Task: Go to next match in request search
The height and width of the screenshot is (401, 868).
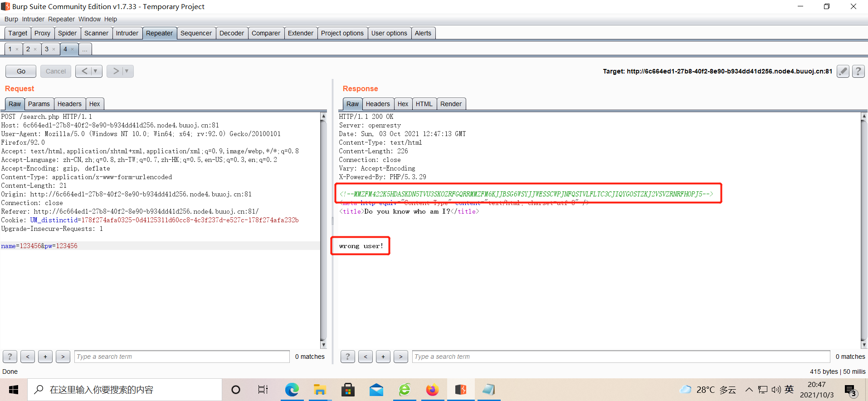Action: click(x=63, y=357)
